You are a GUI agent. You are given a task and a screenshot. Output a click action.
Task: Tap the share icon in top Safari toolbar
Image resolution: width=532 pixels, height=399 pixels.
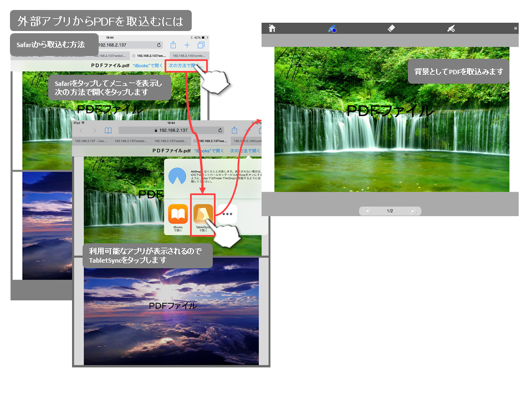[x=173, y=45]
